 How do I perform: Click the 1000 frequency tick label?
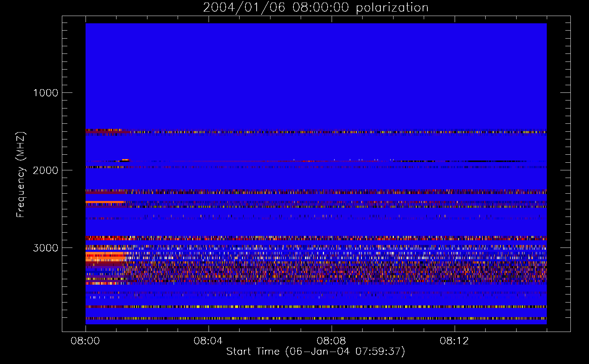pyautogui.click(x=46, y=93)
